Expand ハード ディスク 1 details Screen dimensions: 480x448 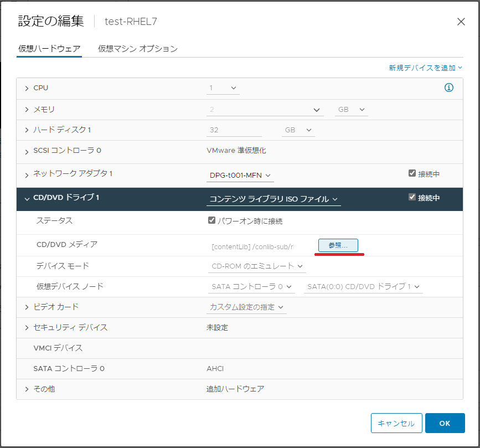tap(27, 130)
